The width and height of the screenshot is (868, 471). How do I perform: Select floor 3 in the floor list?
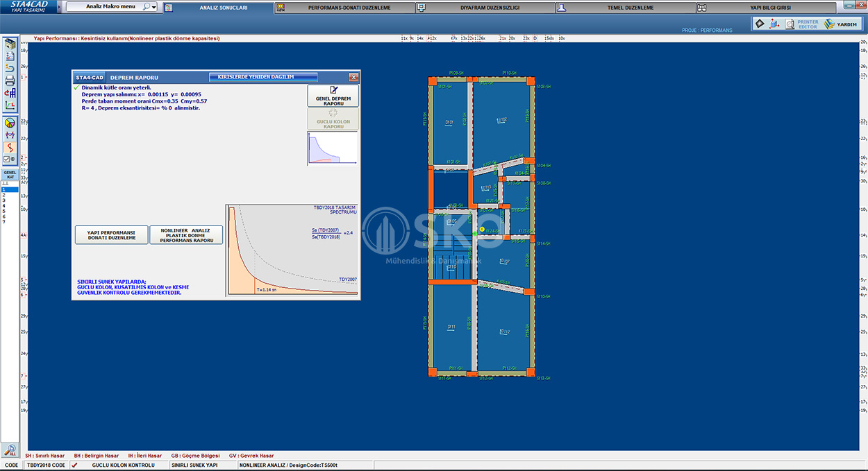(x=10, y=200)
